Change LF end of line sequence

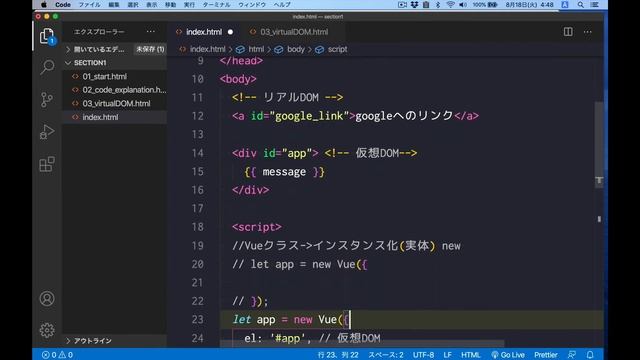[447, 355]
